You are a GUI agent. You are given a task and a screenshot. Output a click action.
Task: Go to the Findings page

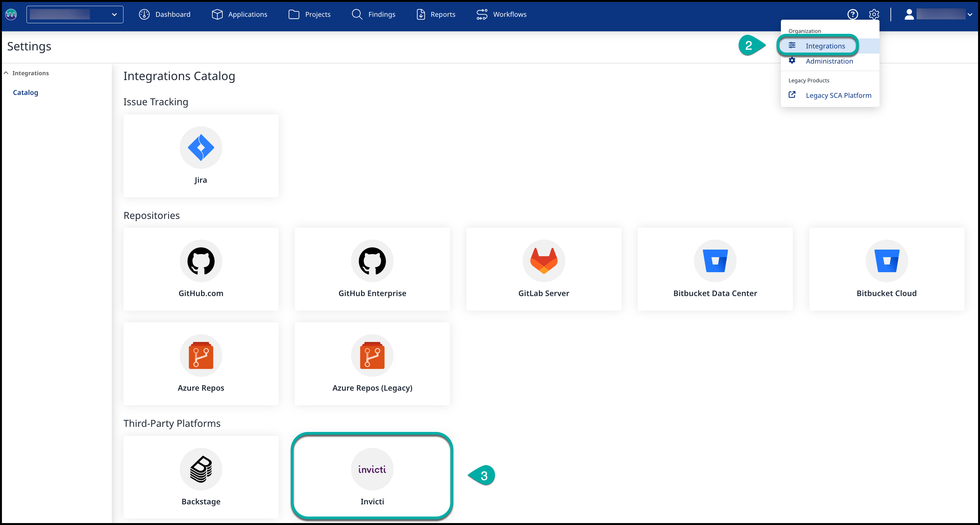373,15
